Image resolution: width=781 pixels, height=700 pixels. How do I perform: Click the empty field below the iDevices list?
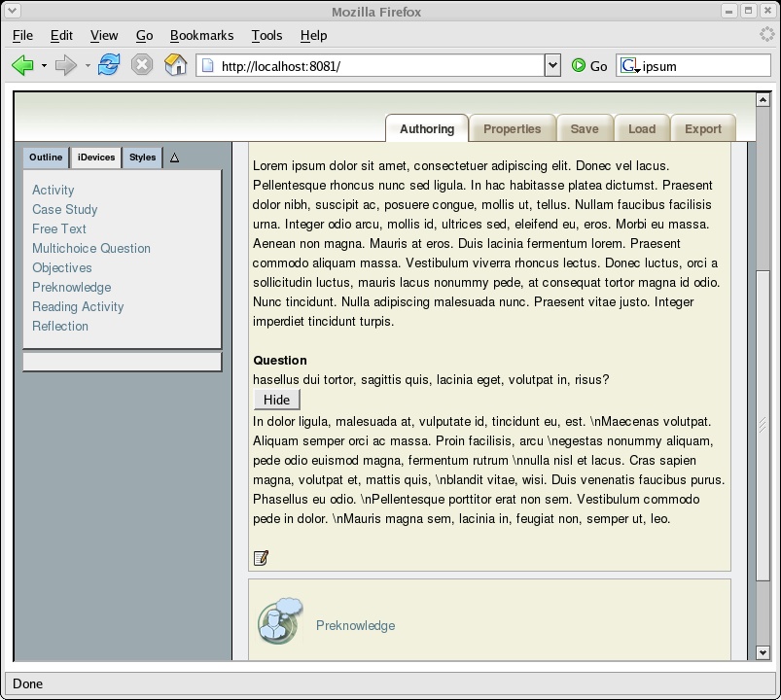tap(123, 362)
